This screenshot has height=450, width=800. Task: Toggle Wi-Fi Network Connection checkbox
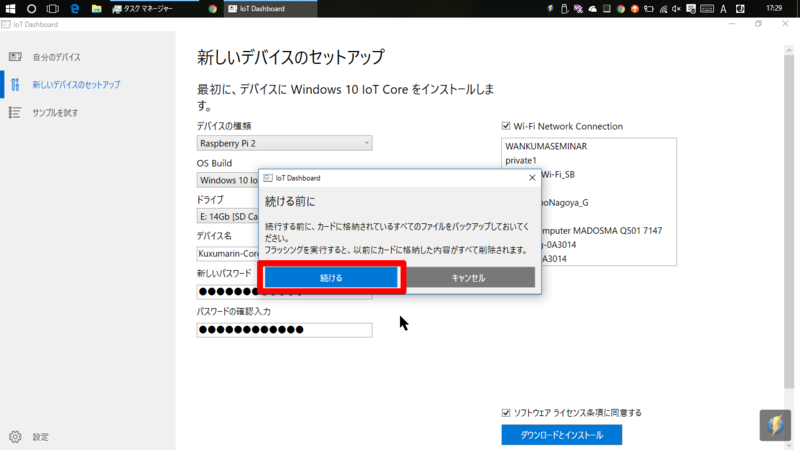506,126
